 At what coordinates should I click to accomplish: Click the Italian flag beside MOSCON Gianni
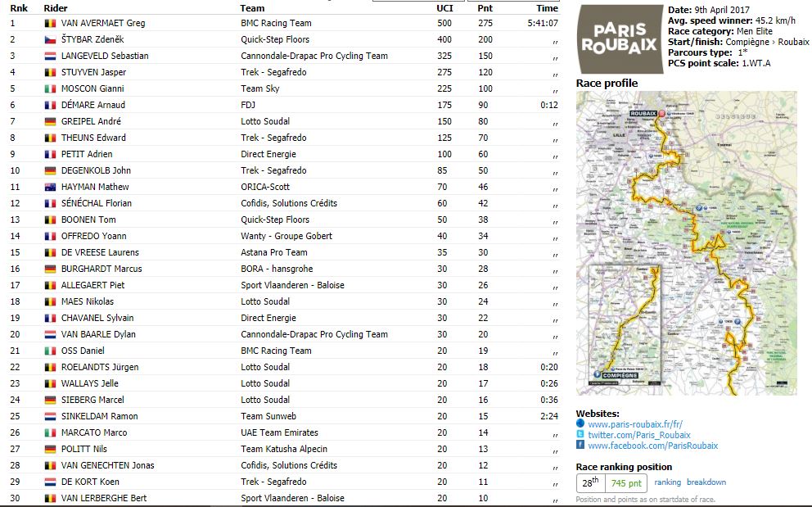(x=50, y=88)
